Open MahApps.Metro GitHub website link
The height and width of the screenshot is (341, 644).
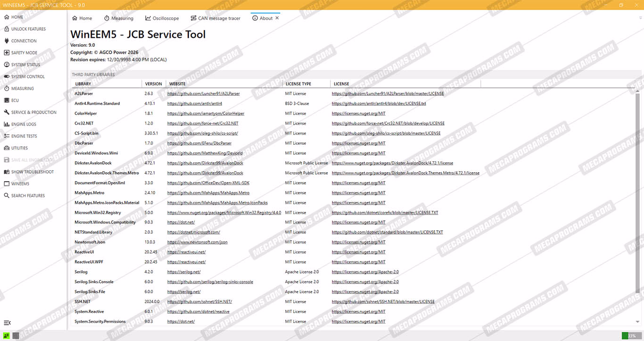208,192
